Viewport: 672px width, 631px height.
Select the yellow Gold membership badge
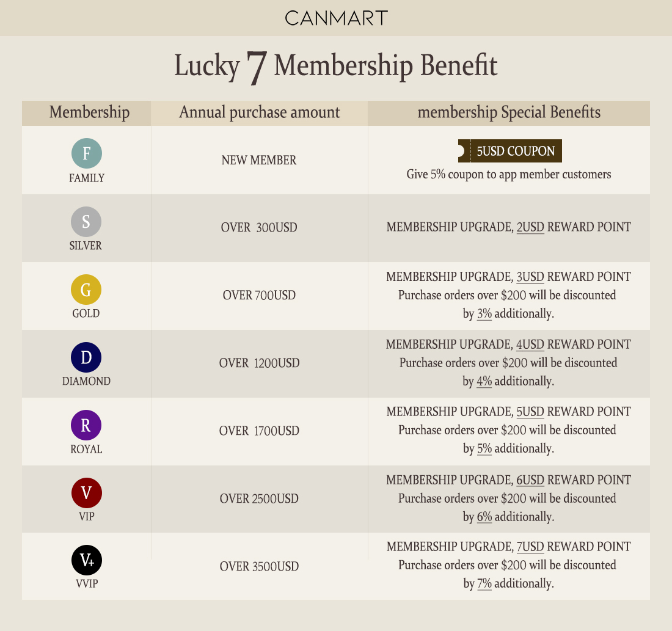(86, 290)
